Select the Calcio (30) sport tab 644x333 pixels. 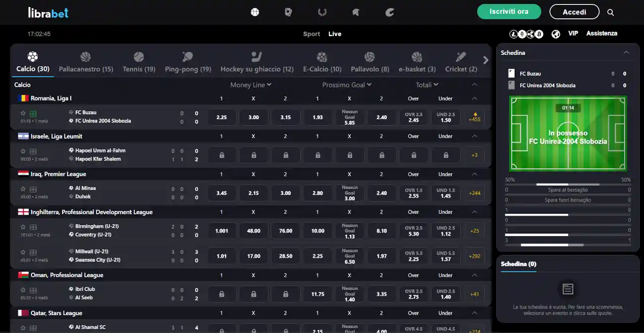point(33,62)
